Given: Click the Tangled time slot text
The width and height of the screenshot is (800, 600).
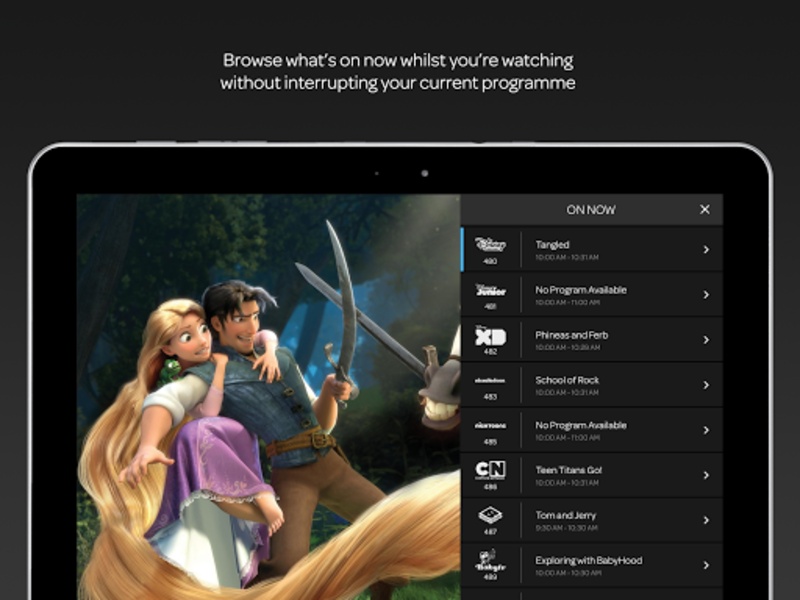Looking at the screenshot, I should click(x=567, y=258).
